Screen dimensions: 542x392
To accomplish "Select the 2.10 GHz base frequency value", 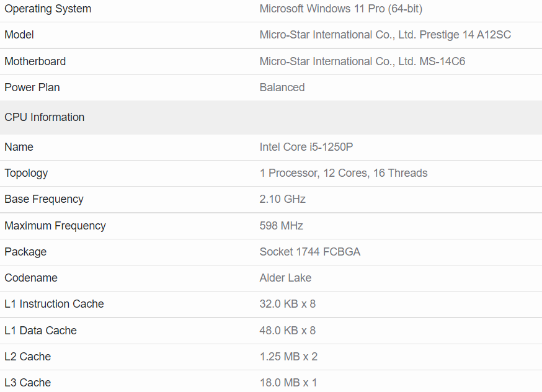I will click(282, 199).
